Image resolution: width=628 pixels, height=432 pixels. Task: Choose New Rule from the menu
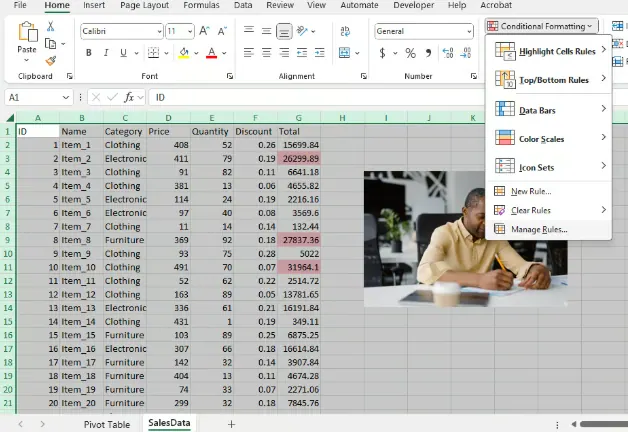click(x=530, y=191)
